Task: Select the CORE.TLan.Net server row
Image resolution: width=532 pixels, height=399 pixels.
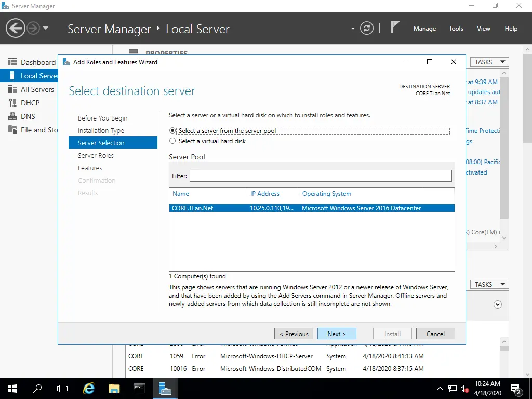Action: click(312, 208)
